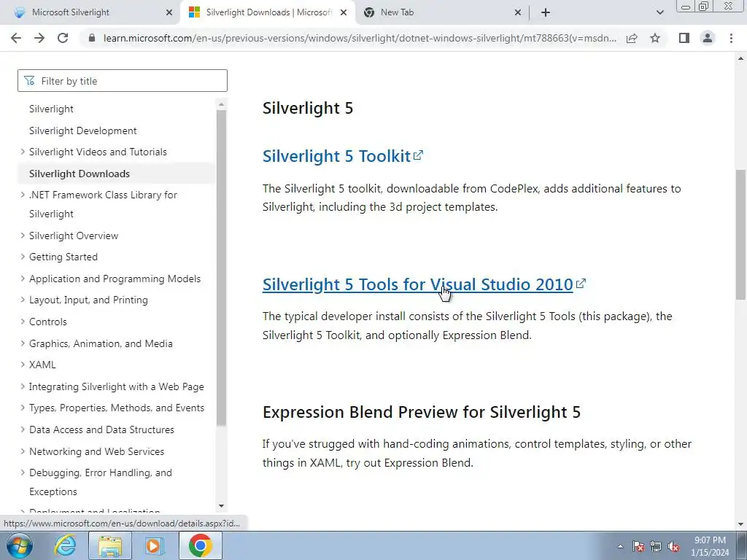Click sidebar scrollbar up arrow
Image resolution: width=747 pixels, height=560 pixels.
[221, 104]
